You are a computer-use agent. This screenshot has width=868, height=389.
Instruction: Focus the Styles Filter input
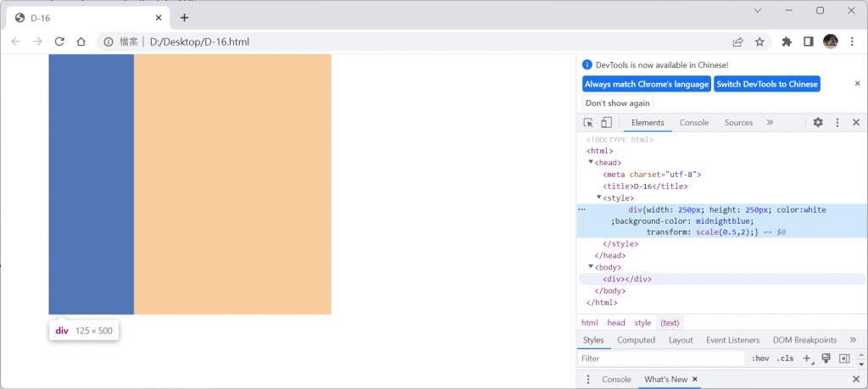click(661, 358)
